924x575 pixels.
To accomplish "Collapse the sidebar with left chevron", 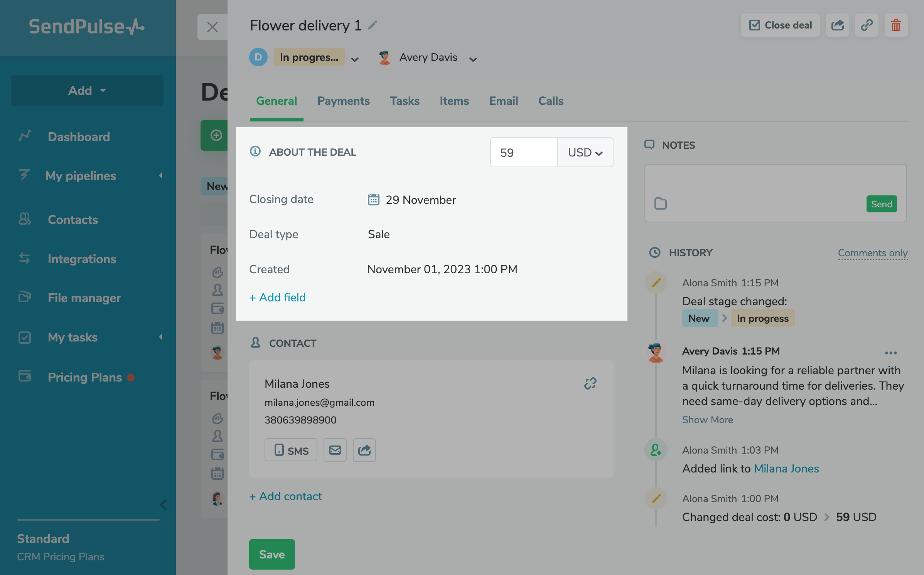I will 164,504.
